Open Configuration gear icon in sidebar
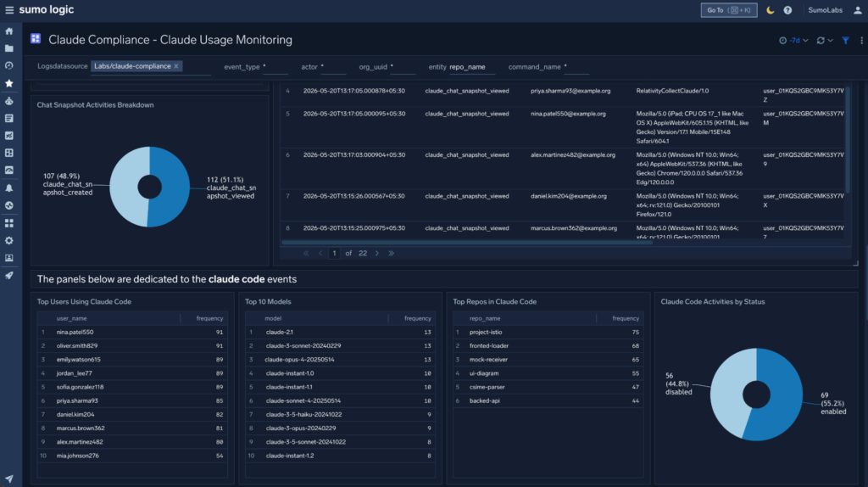This screenshot has width=868, height=487. [9, 240]
